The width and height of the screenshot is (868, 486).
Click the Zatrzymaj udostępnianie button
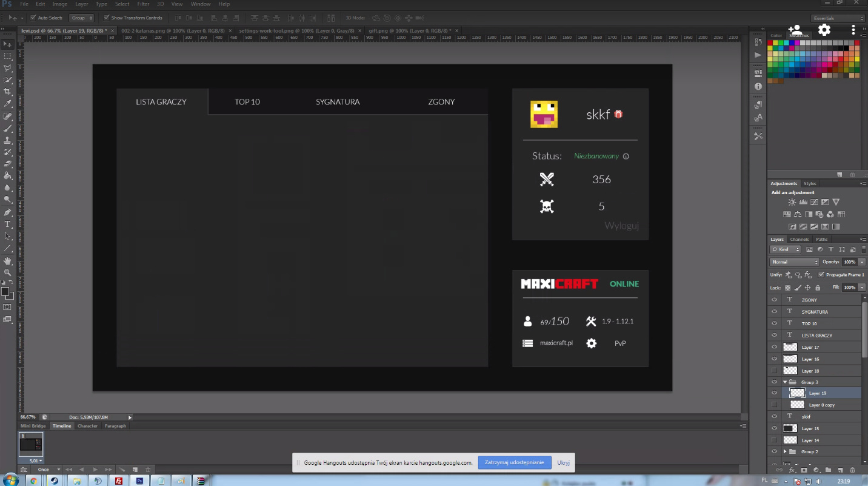click(514, 462)
